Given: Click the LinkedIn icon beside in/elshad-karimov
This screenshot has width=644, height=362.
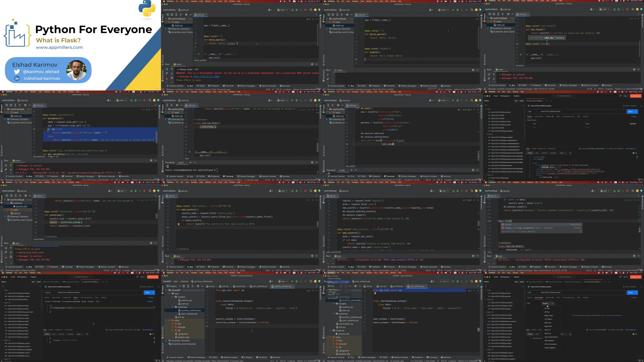Looking at the screenshot, I should tap(17, 78).
